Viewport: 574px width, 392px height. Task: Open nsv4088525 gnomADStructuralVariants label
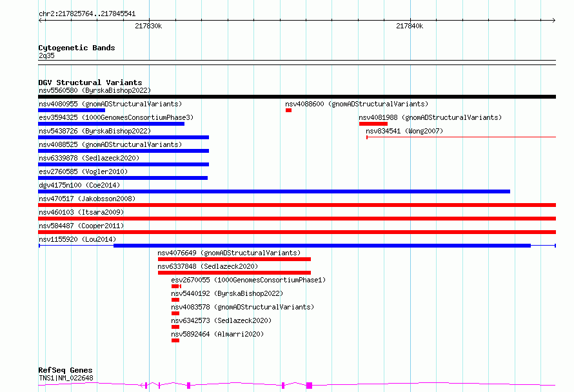coord(110,144)
